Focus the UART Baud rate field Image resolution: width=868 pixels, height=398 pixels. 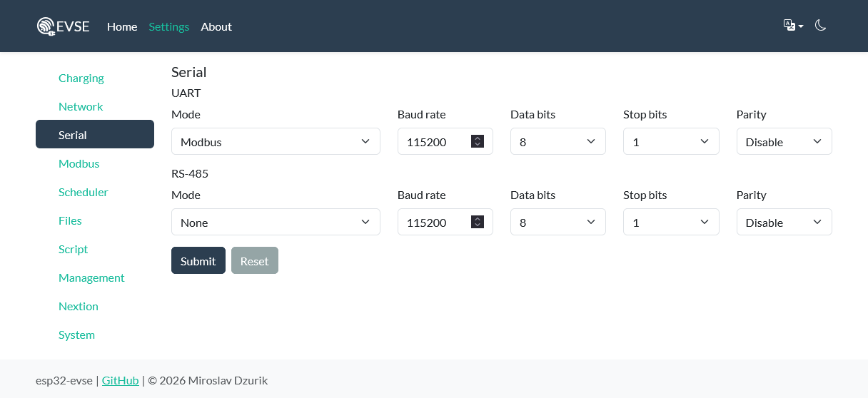(x=435, y=141)
